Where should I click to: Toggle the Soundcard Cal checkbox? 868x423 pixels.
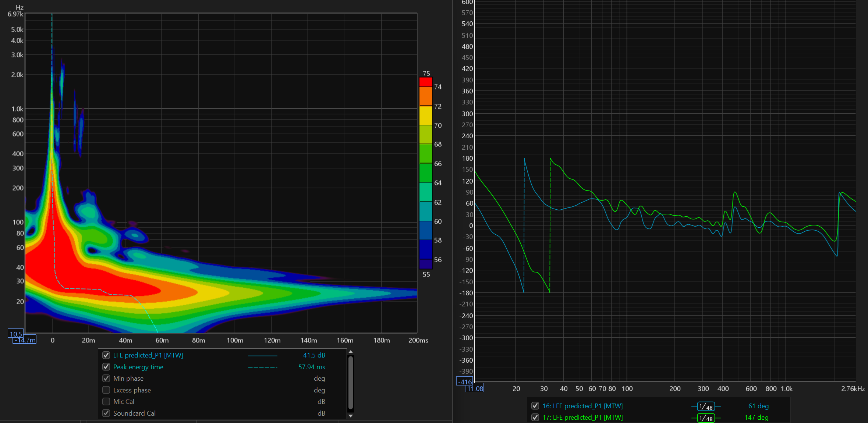pos(106,413)
